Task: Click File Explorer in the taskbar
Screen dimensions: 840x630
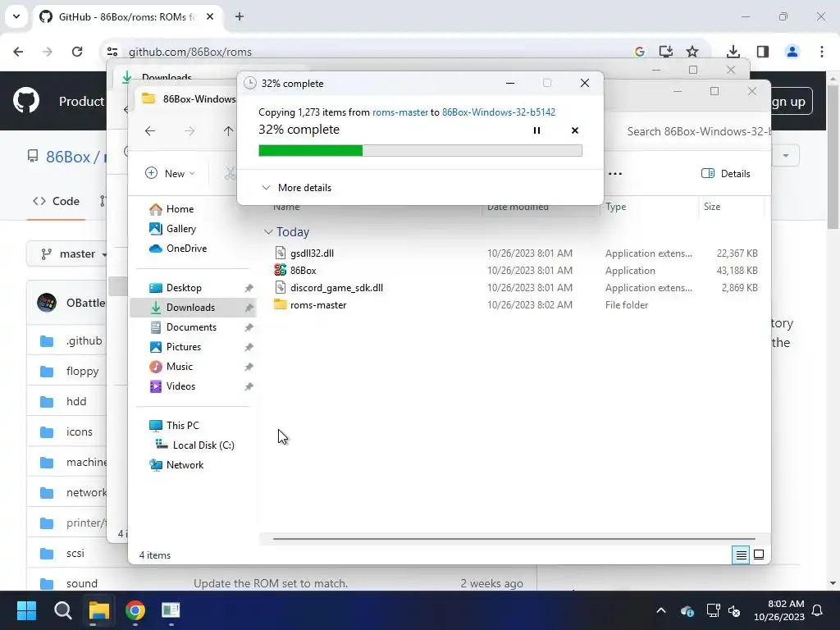Action: [x=99, y=610]
